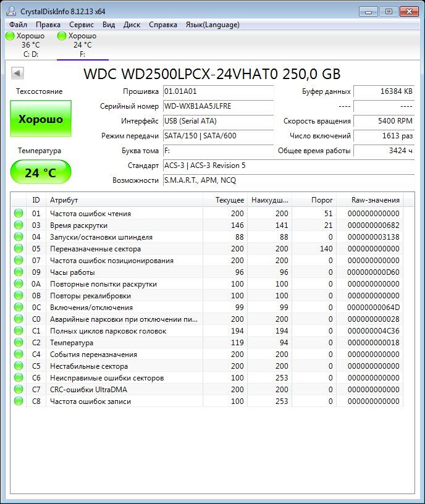Viewport: 425px width, 504px height.
Task: Click the Raw-значения column header
Action: tap(369, 200)
